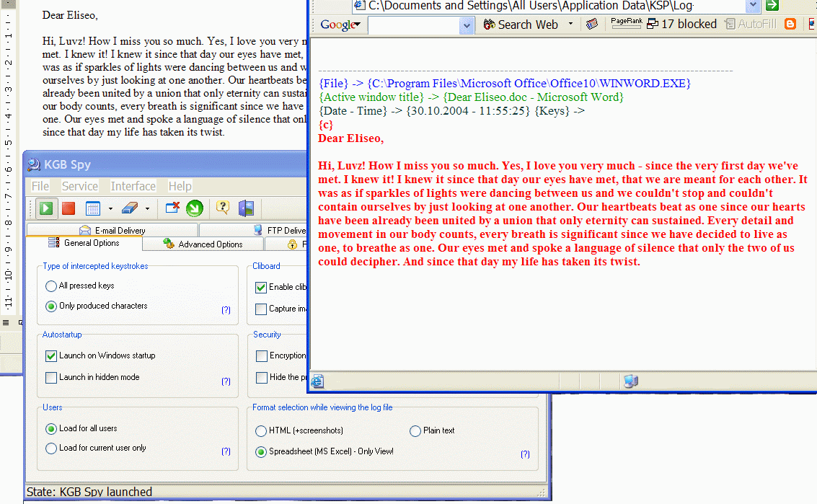Toggle the Hide the program checkbox

262,377
